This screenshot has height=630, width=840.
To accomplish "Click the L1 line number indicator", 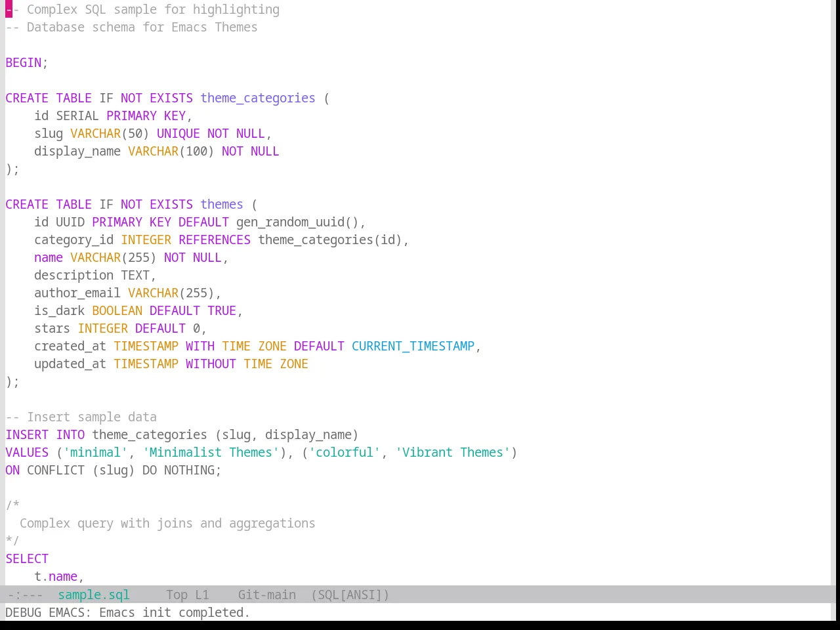I will (202, 595).
